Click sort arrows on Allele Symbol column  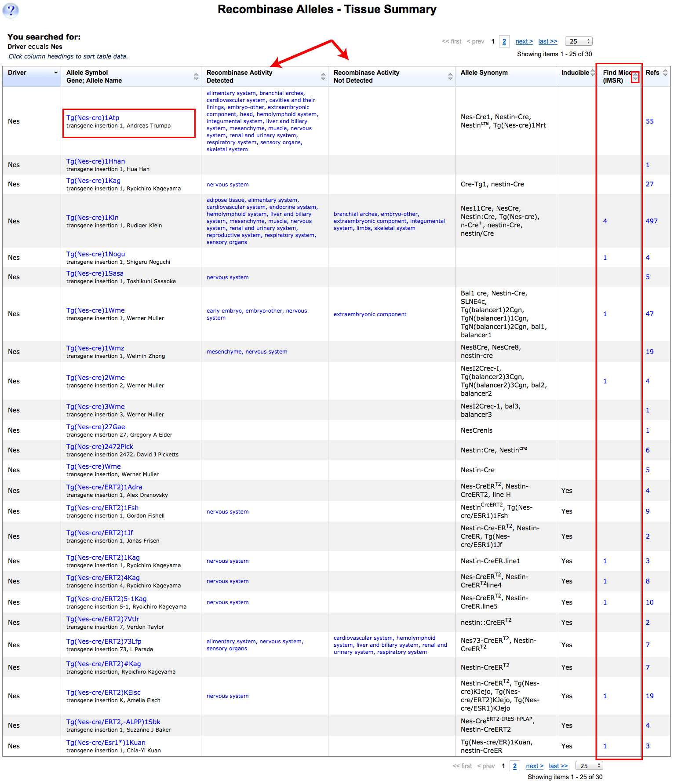(196, 77)
